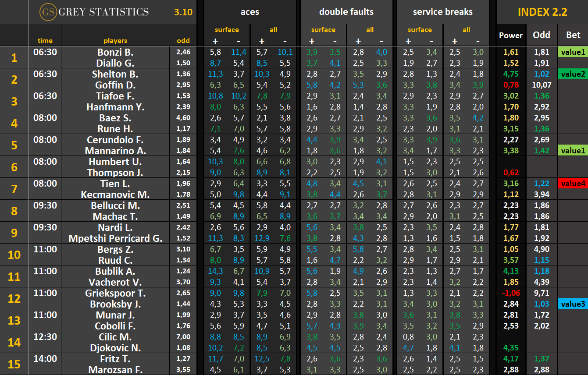The height and width of the screenshot is (375, 588).
Task: Click the GS Grey Statistics logo
Action: [94, 12]
